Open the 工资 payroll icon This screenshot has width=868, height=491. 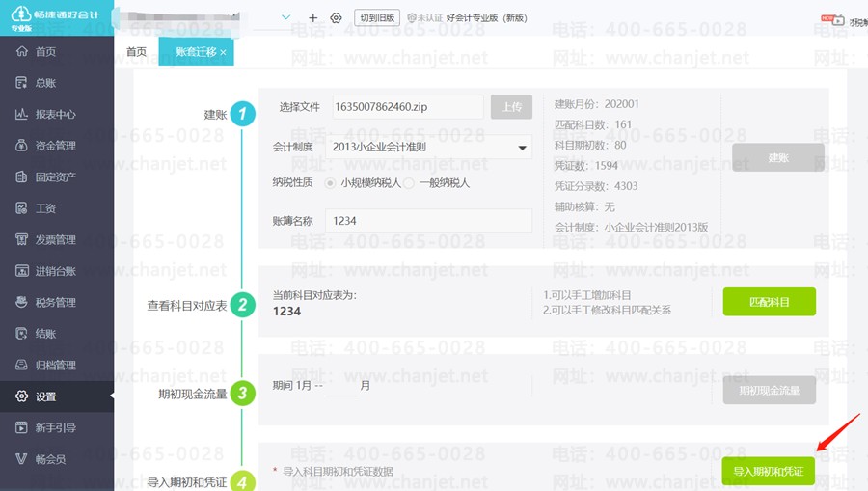coord(21,208)
